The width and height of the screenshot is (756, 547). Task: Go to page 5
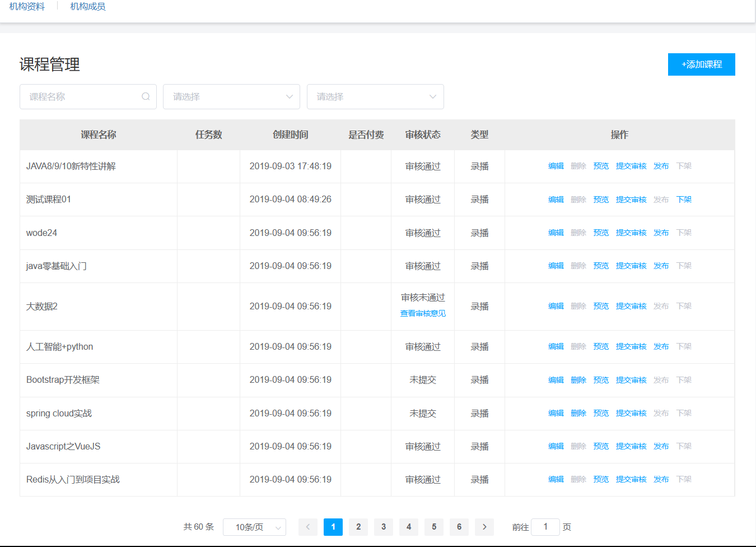[x=434, y=527]
